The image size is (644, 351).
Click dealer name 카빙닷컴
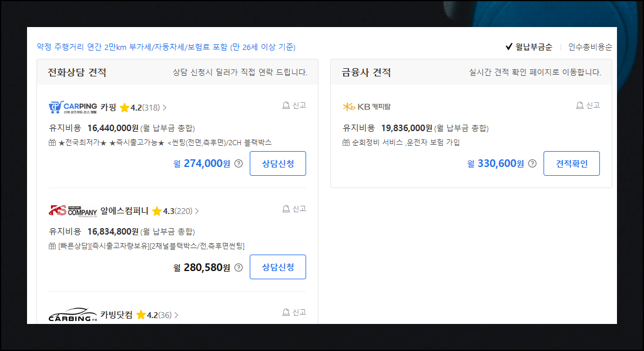pyautogui.click(x=117, y=315)
